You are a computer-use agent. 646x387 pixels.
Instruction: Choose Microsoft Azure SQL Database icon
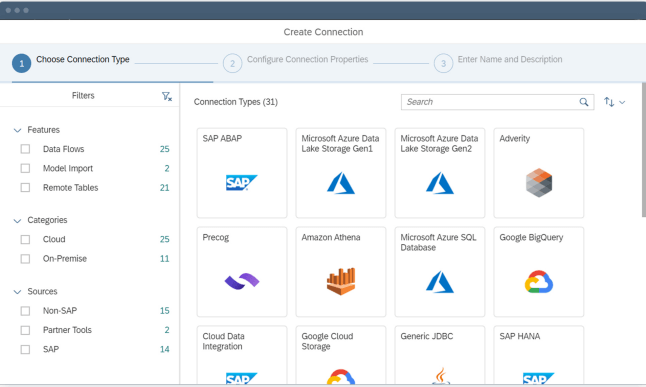440,282
